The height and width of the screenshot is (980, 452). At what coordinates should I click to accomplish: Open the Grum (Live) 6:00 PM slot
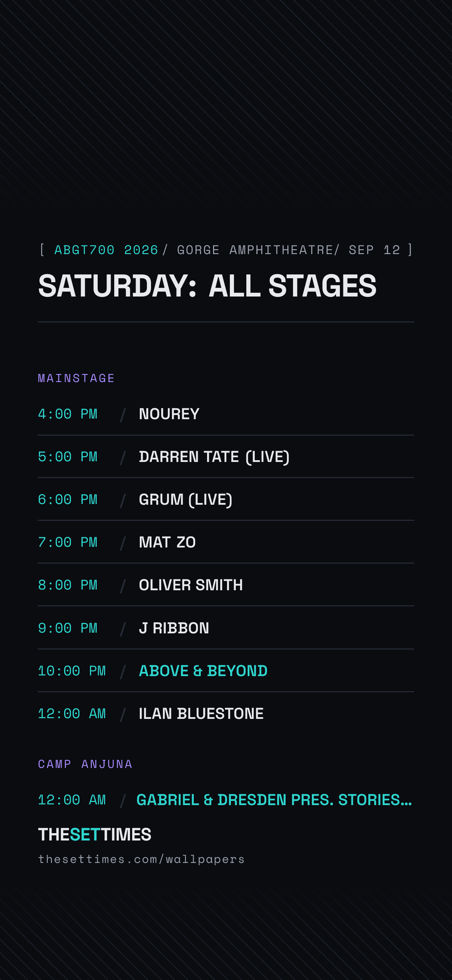tap(226, 499)
